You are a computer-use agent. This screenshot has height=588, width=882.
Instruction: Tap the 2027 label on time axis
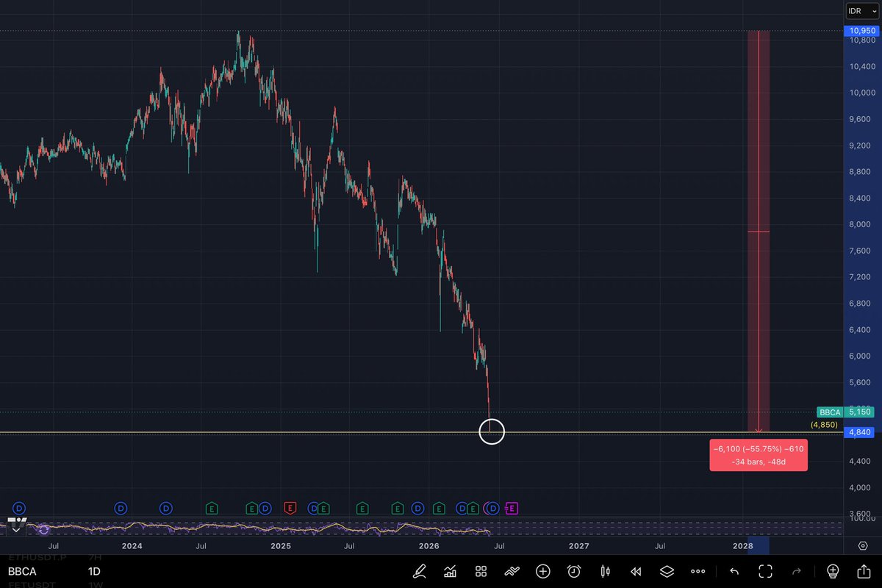pos(579,545)
